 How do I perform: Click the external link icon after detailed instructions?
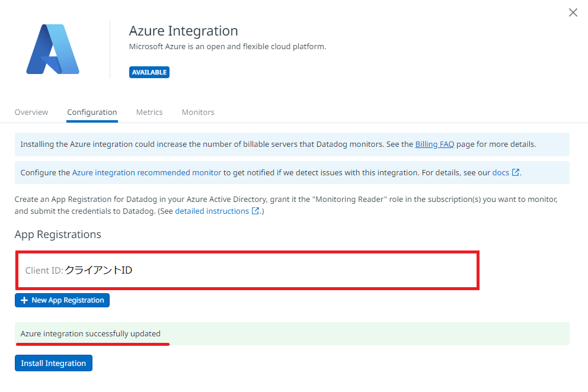(x=255, y=211)
